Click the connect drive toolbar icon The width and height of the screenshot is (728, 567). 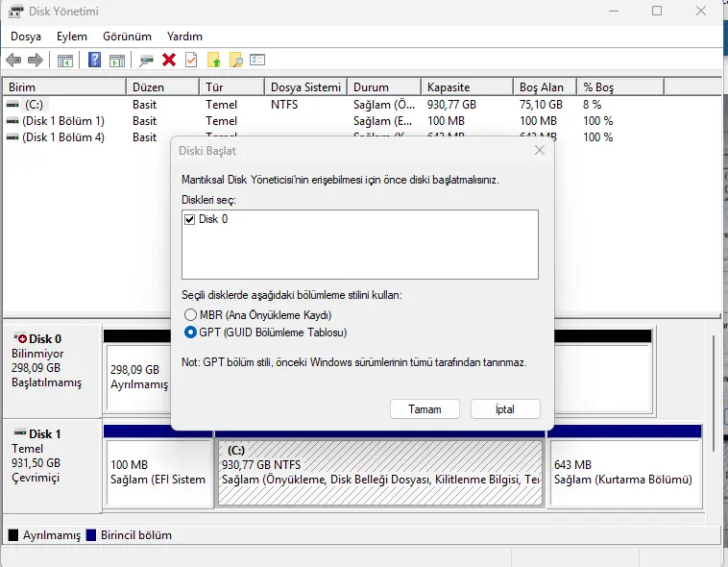pos(146,61)
